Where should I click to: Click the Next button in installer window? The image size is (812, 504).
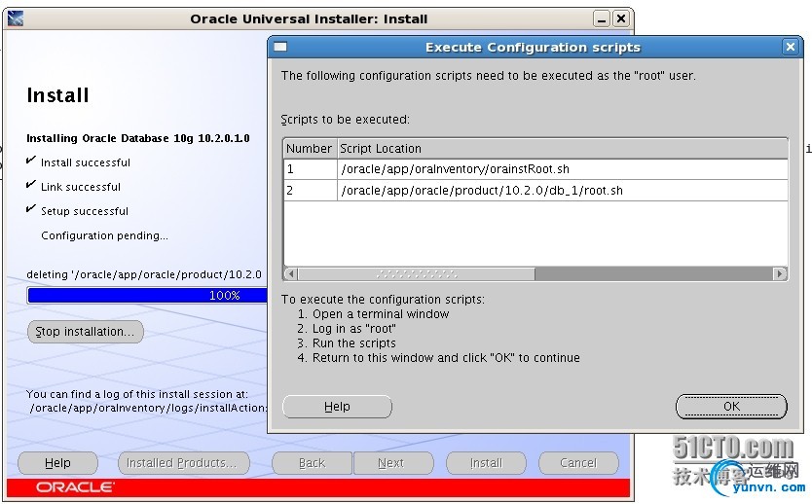point(391,463)
